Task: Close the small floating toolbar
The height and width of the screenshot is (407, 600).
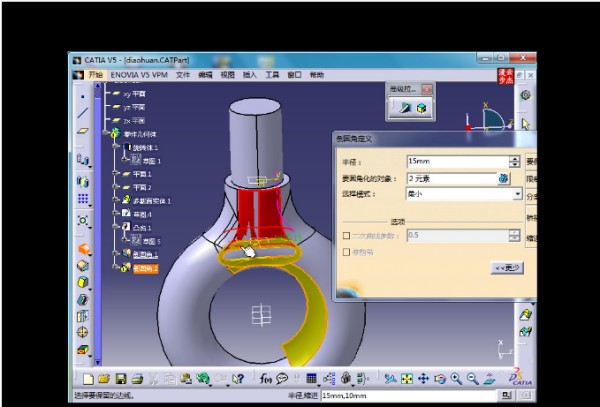Action: (x=427, y=89)
